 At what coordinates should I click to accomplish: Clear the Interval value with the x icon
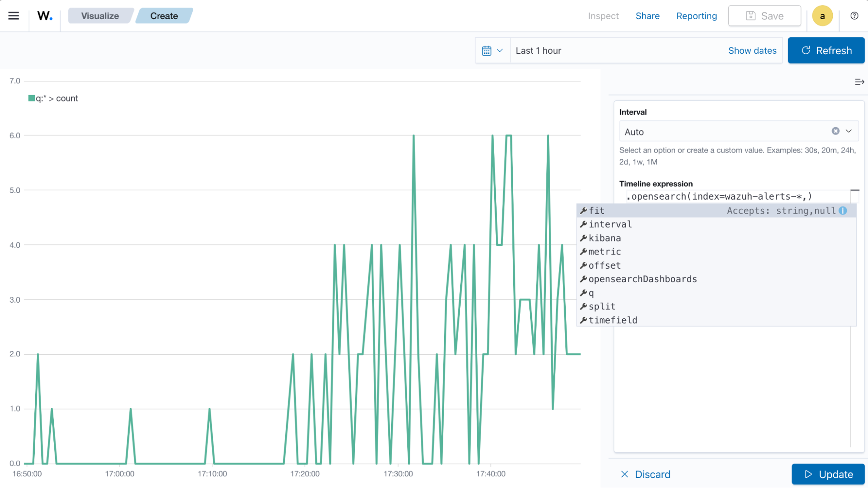[835, 131]
